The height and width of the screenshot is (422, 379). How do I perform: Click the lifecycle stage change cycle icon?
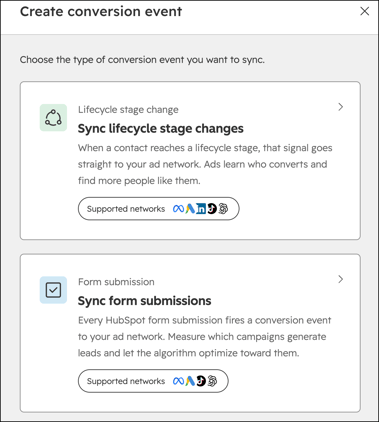pyautogui.click(x=53, y=118)
